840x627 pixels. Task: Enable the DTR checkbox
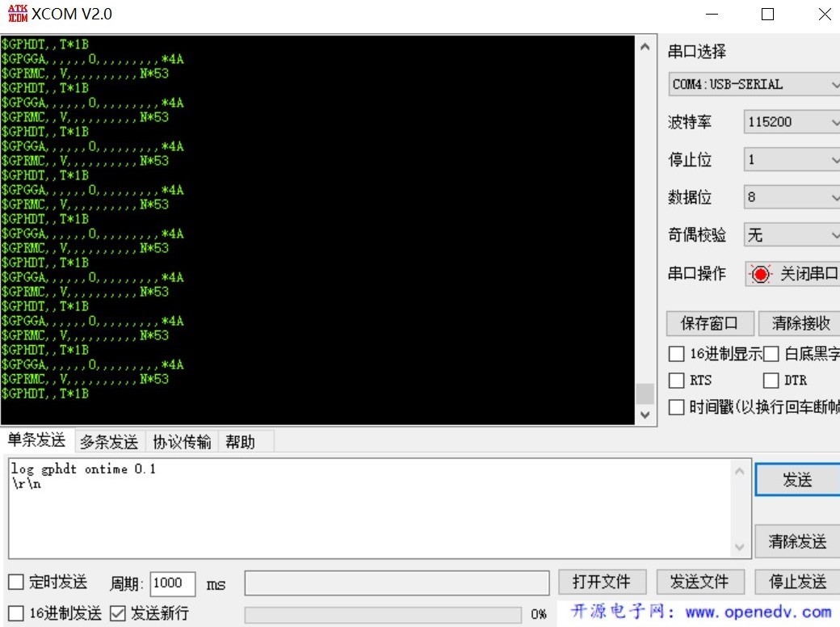coord(770,380)
